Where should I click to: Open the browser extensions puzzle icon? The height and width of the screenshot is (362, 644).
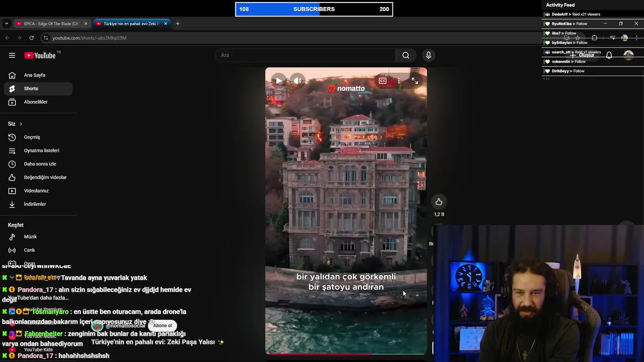coord(594,38)
